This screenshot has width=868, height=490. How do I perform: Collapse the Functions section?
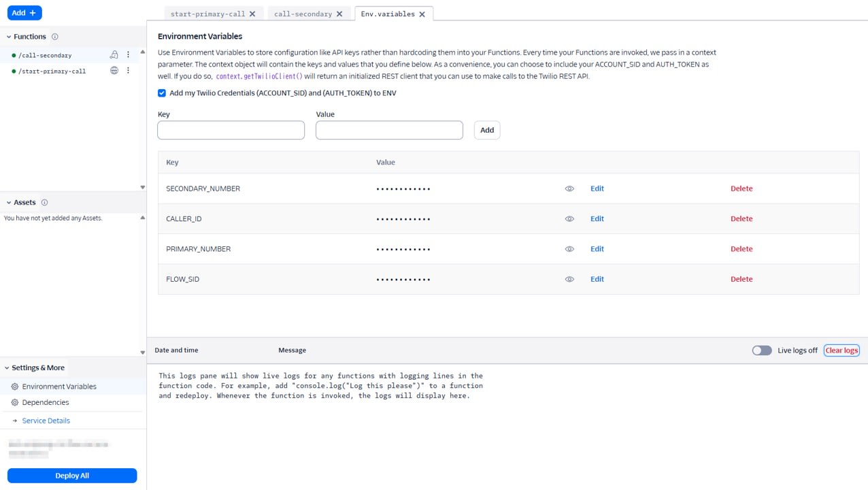[x=9, y=37]
